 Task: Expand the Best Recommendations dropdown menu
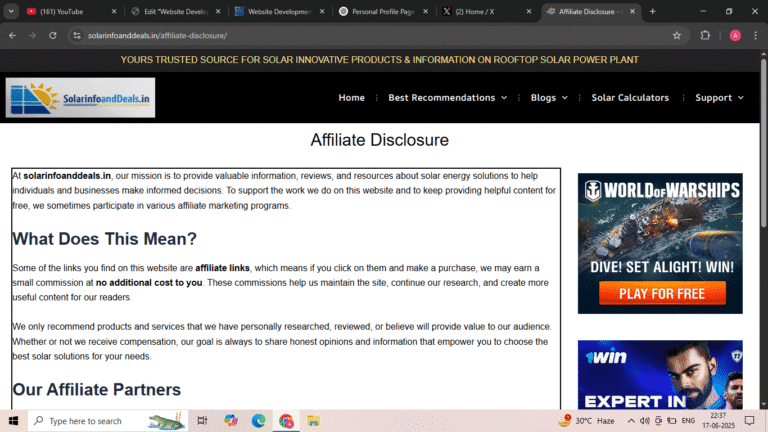pos(447,98)
